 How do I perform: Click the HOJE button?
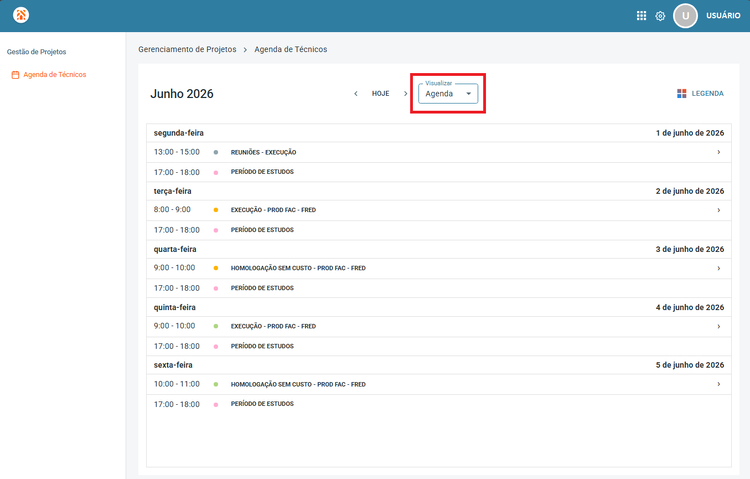tap(380, 93)
